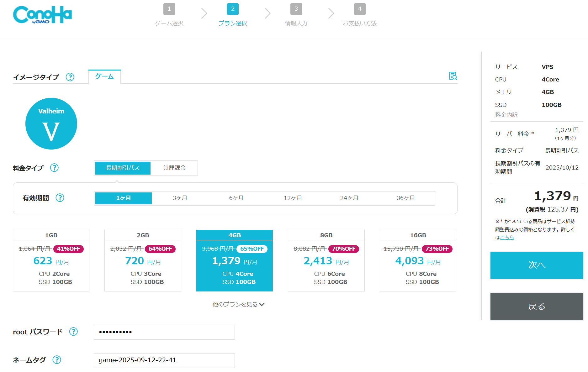
Task: Click the 料金内訳 heading in summary
Action: click(506, 115)
